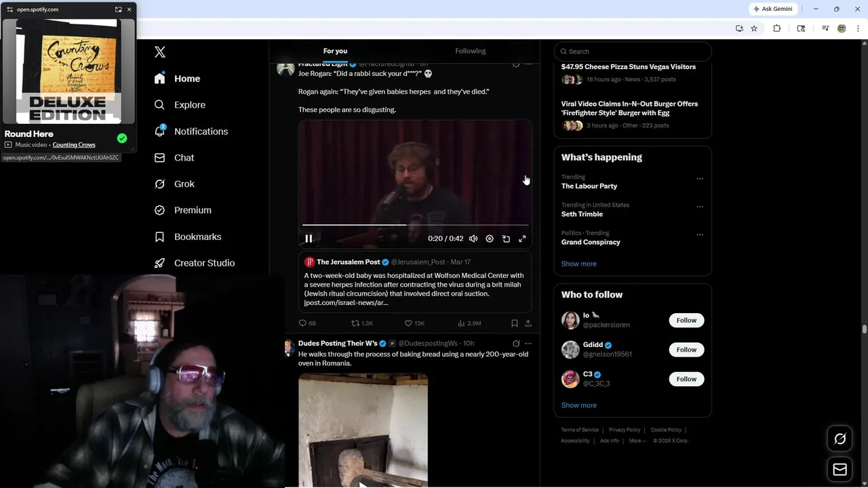The width and height of the screenshot is (868, 488).
Task: Open the Chrome extensions puzzle icon
Action: pyautogui.click(x=777, y=28)
